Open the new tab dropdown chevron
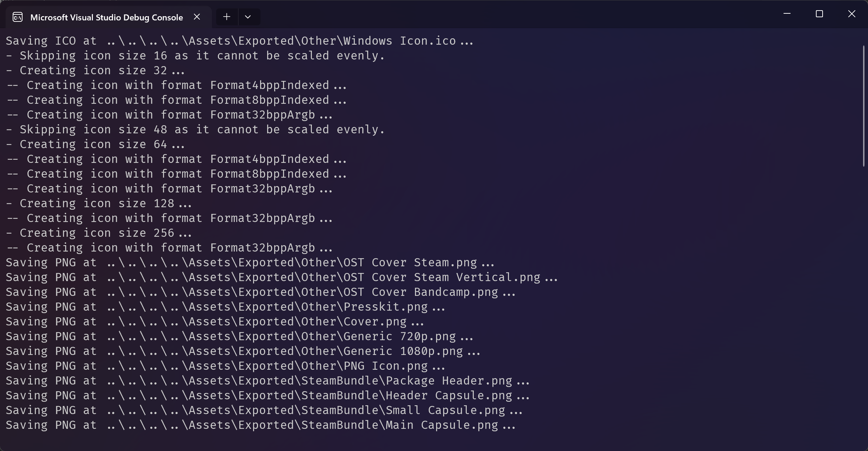Image resolution: width=868 pixels, height=451 pixels. 249,17
